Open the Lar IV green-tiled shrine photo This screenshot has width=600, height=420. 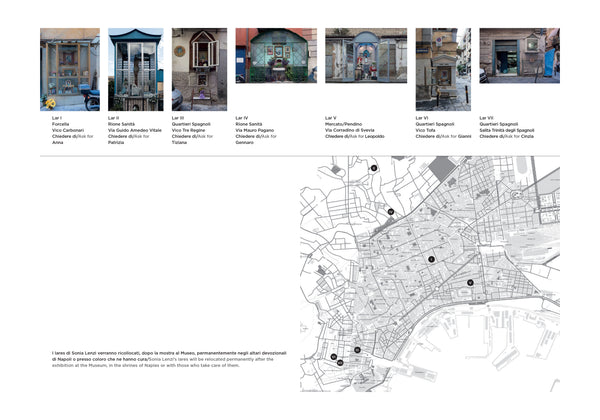point(275,55)
